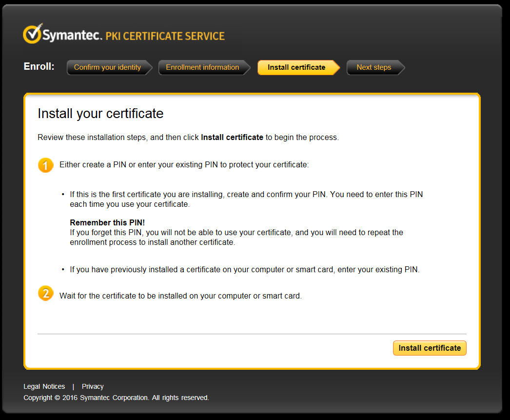Click the yellow step 1 number badge

(x=45, y=165)
